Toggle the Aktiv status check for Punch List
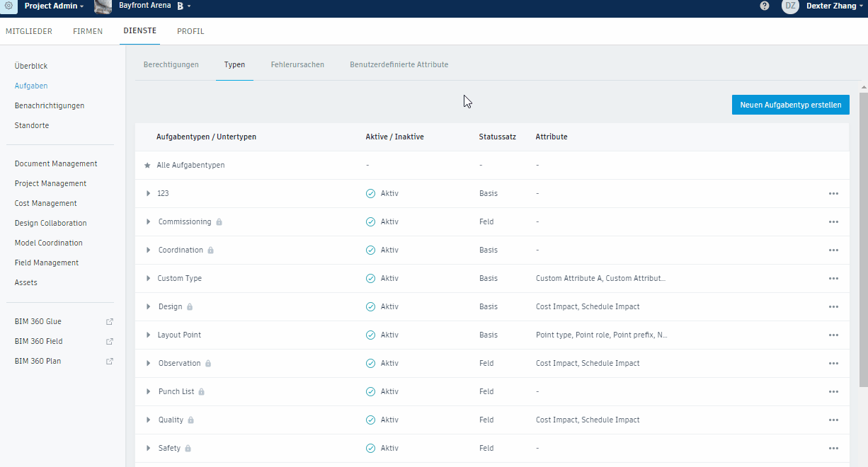Viewport: 868px width, 467px height. (x=370, y=391)
